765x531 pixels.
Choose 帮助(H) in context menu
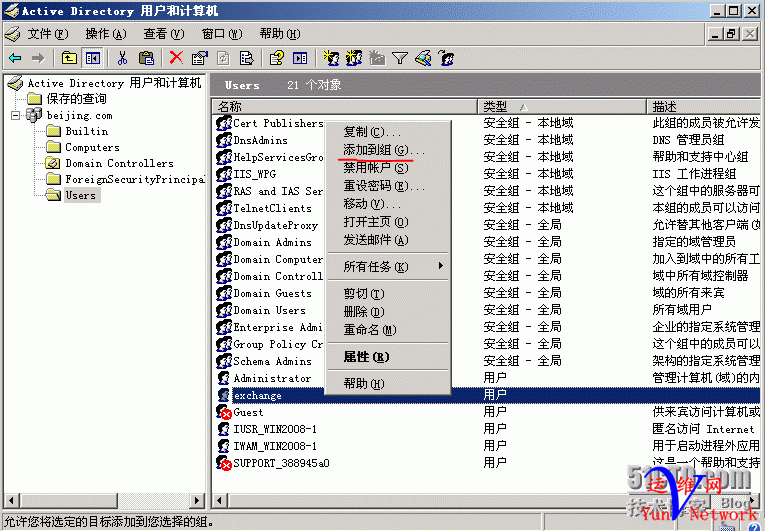pyautogui.click(x=388, y=384)
